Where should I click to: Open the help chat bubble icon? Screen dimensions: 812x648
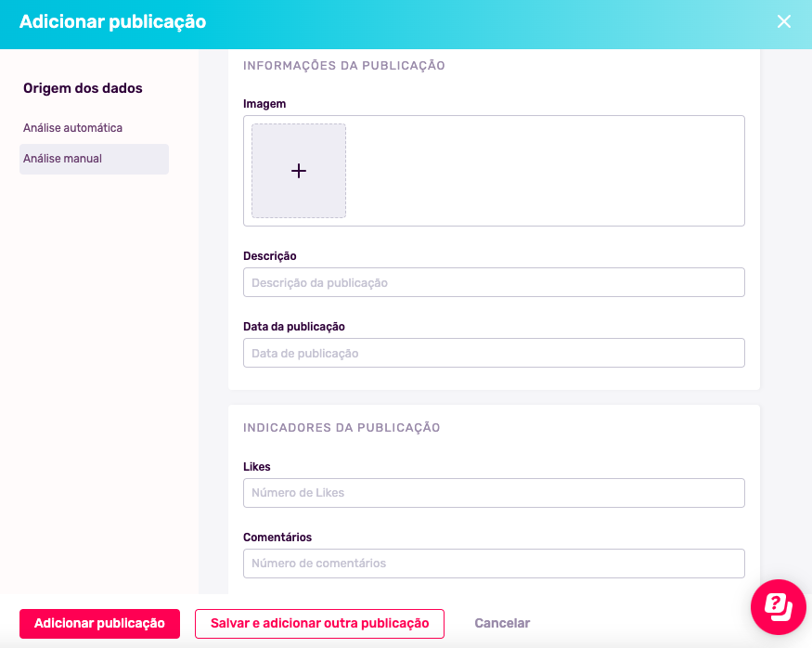pos(779,606)
